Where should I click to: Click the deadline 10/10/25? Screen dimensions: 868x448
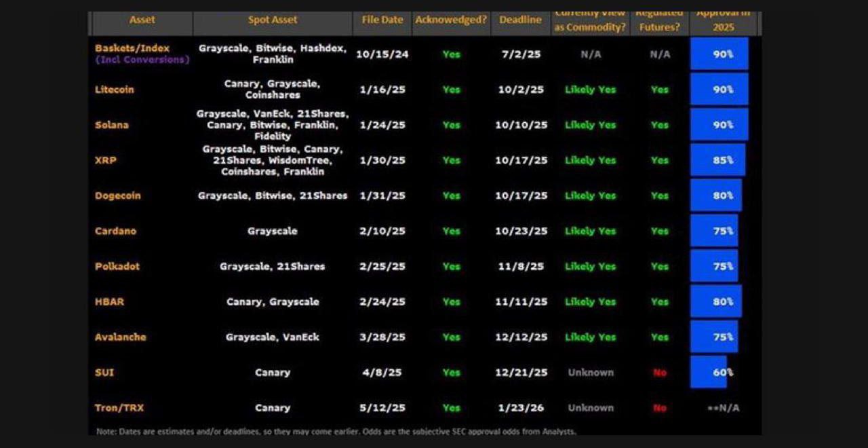pos(521,125)
